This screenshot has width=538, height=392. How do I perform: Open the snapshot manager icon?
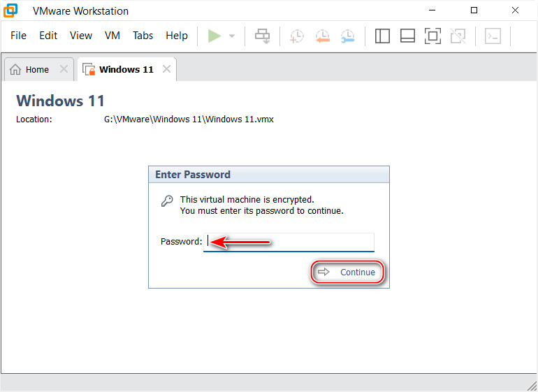(348, 36)
